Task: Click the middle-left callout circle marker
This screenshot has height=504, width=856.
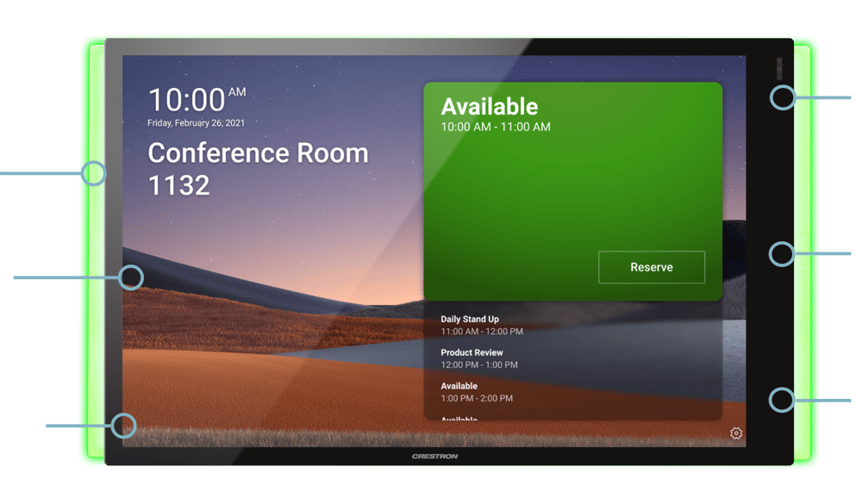Action: click(131, 277)
